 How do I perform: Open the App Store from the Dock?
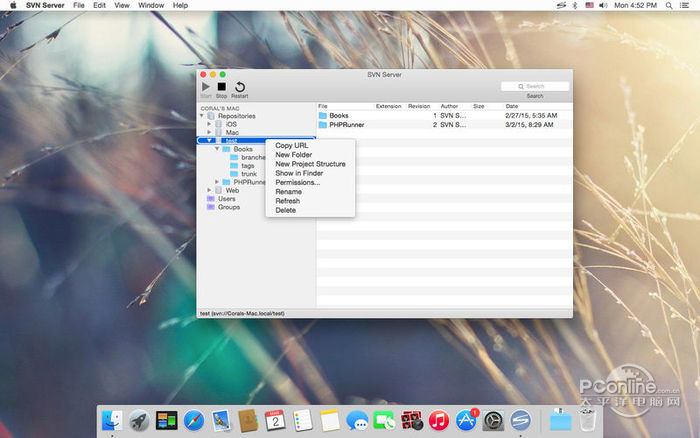[x=465, y=420]
